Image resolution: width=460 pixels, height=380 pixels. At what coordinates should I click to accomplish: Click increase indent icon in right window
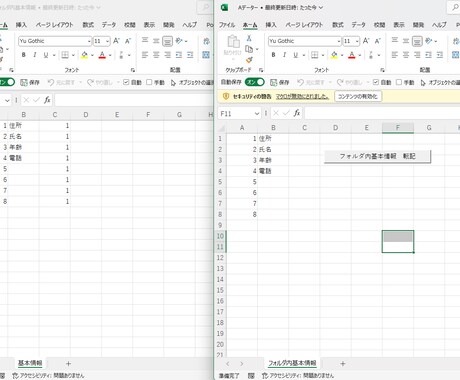(440, 55)
